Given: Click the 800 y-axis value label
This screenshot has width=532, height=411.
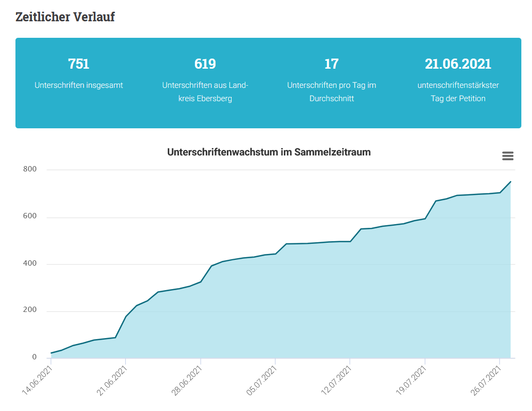Looking at the screenshot, I should coord(30,169).
